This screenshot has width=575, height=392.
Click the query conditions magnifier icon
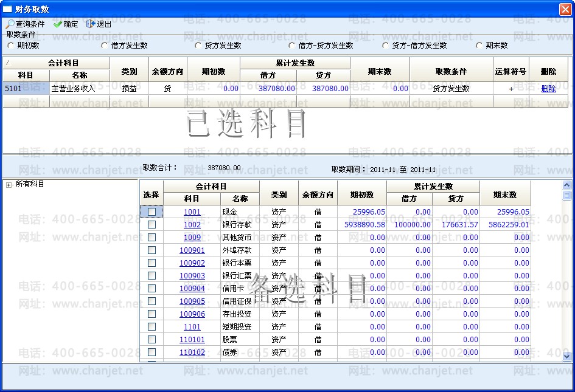(10, 24)
